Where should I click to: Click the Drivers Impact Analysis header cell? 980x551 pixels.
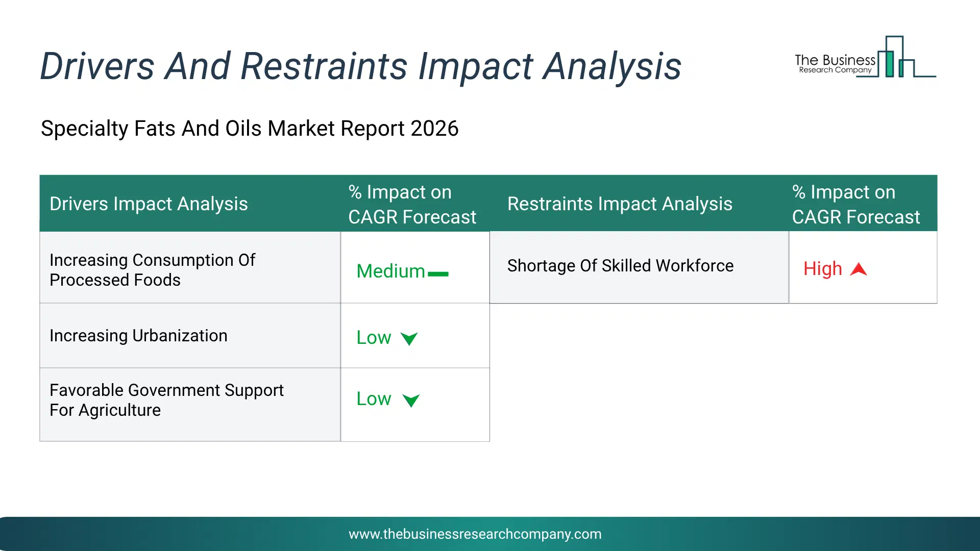[x=190, y=204]
